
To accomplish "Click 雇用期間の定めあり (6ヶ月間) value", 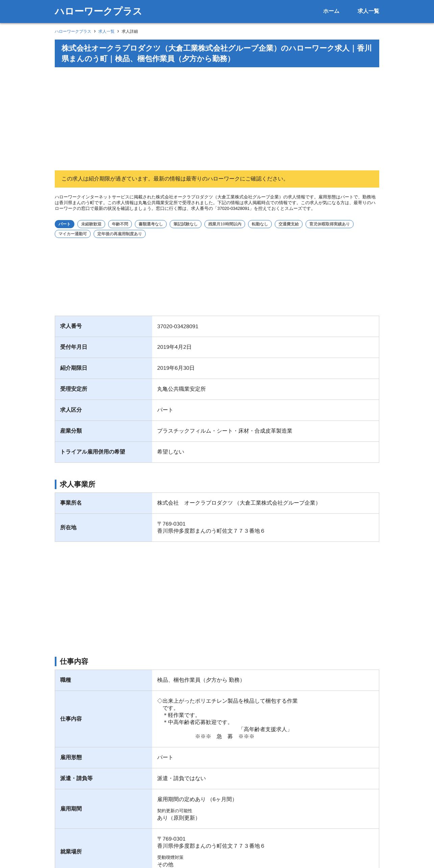I will pyautogui.click(x=197, y=799).
